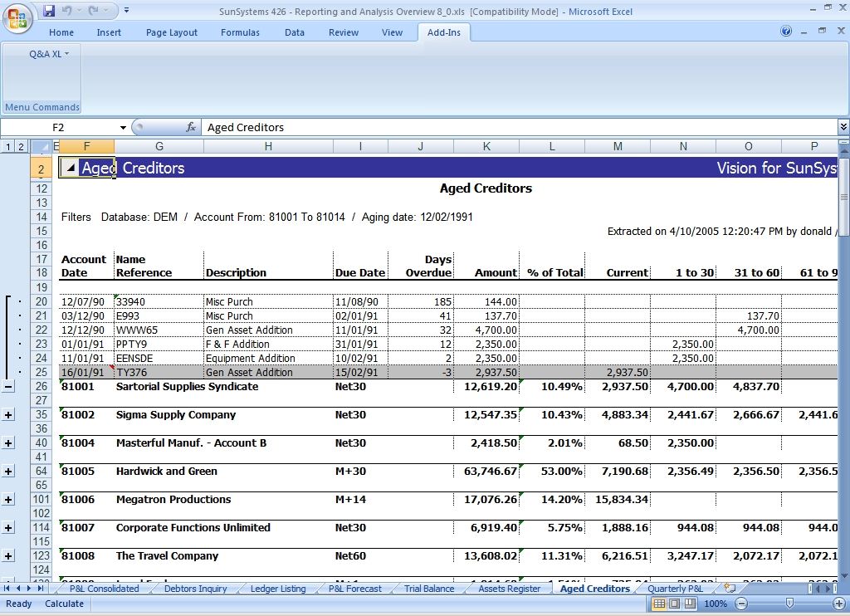The width and height of the screenshot is (850, 616).
Task: Open the Undo history dropdown
Action: pos(79,10)
